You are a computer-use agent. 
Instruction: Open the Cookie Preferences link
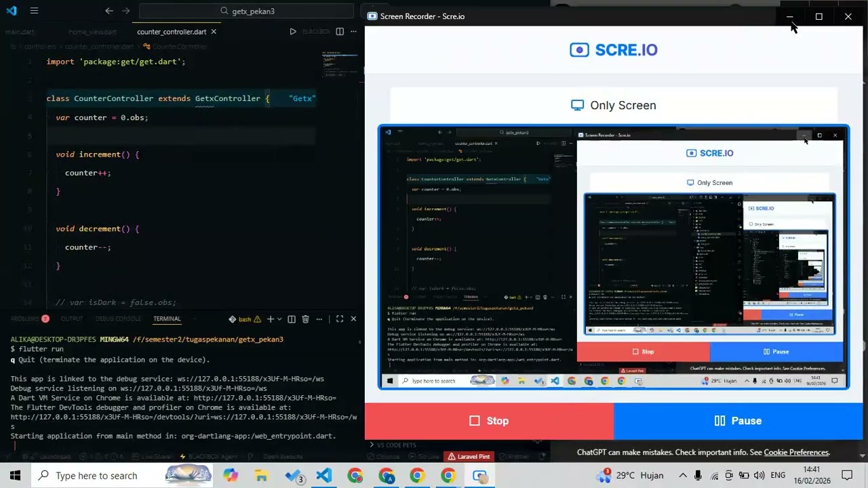(x=796, y=452)
